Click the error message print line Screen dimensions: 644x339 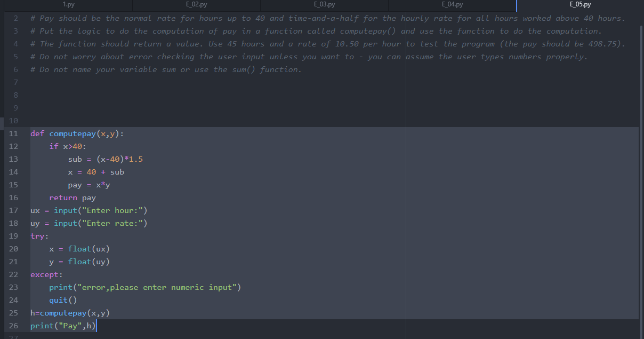(145, 287)
